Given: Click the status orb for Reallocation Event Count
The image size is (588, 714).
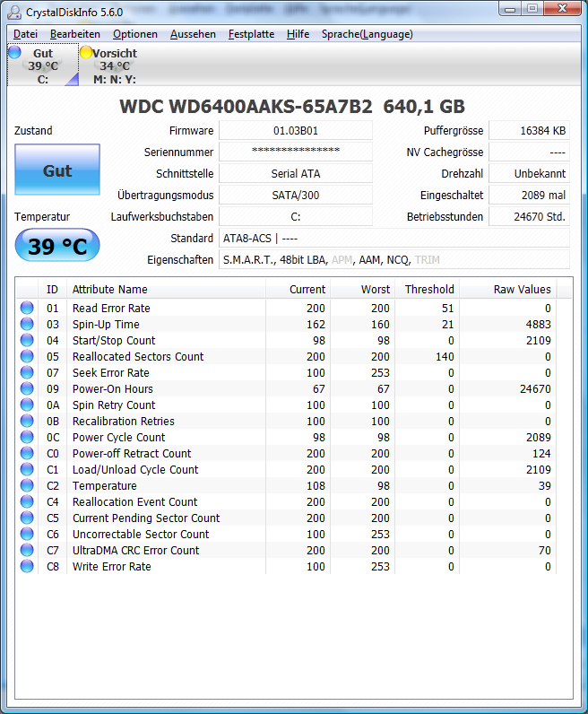Looking at the screenshot, I should [27, 501].
